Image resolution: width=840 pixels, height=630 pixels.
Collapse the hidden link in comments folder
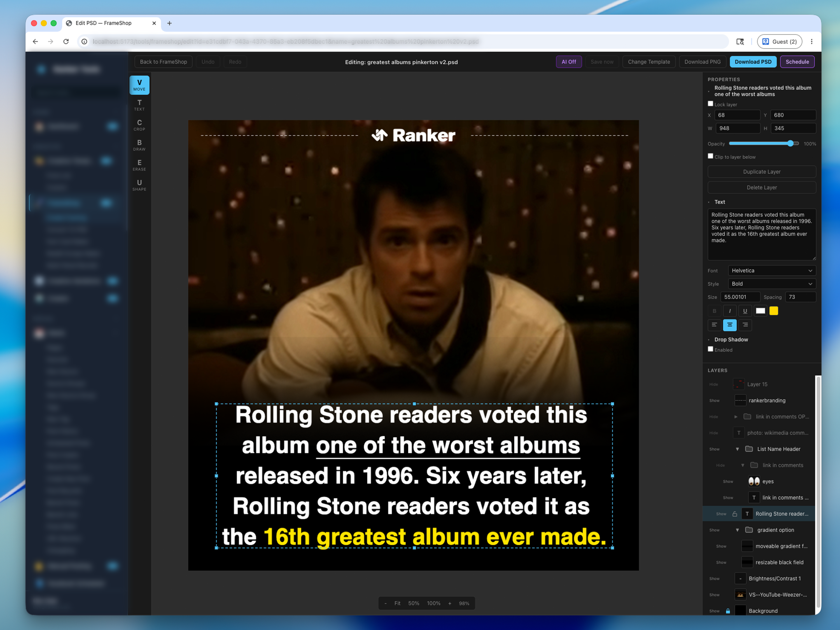pyautogui.click(x=743, y=465)
